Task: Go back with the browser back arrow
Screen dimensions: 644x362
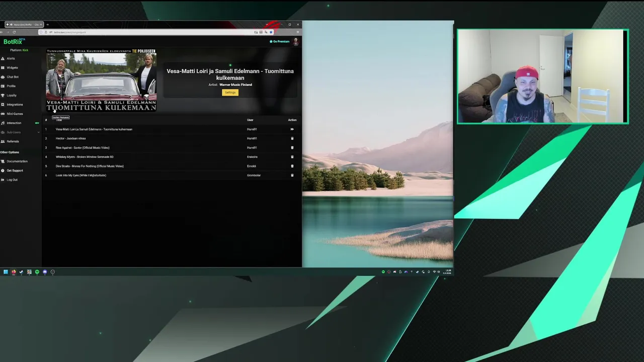Action: [x=2, y=32]
